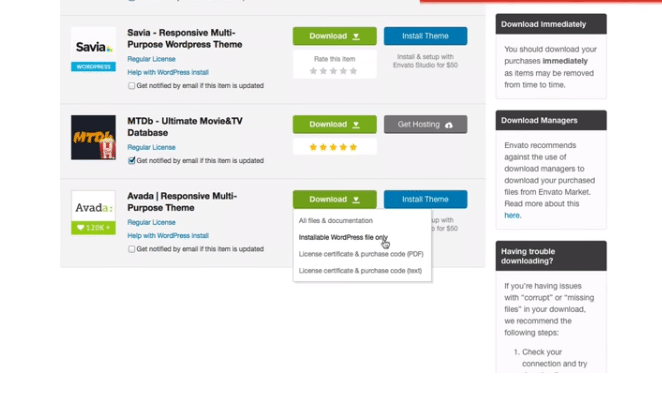Open the download managers 'here' link

pos(512,215)
